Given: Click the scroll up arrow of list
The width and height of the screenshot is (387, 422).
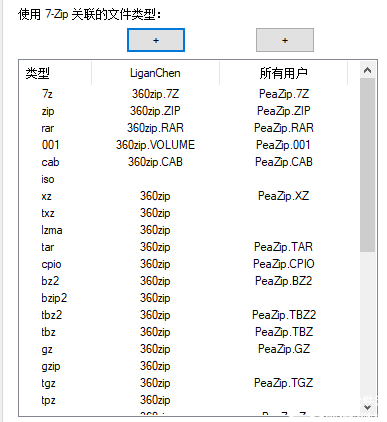Looking at the screenshot, I should pyautogui.click(x=368, y=70).
